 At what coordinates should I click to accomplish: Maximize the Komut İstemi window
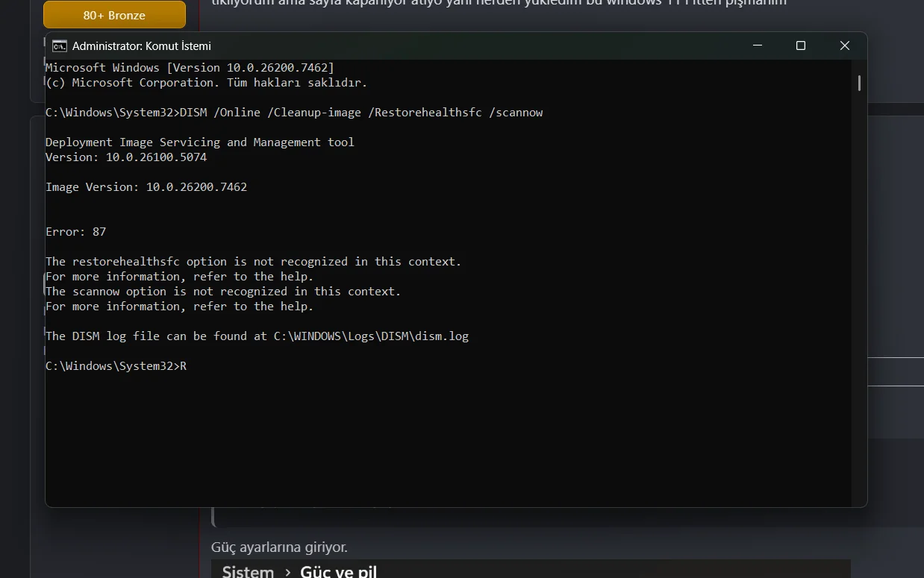click(801, 45)
